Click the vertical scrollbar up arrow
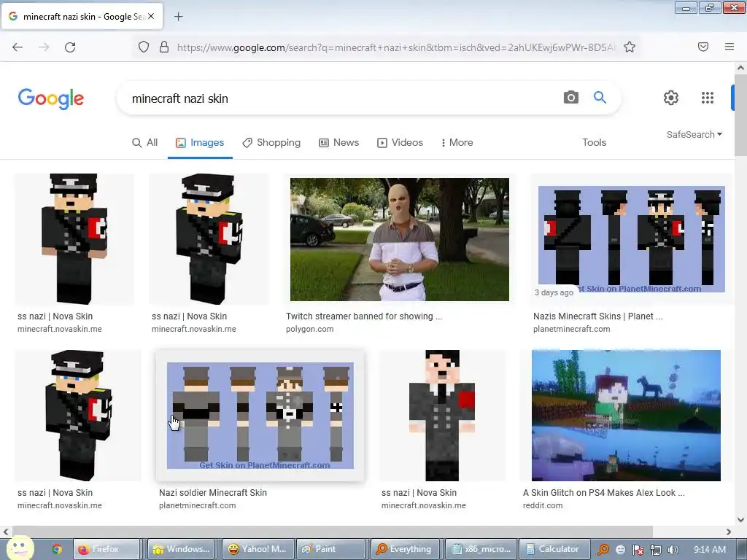Image resolution: width=747 pixels, height=560 pixels. point(741,68)
